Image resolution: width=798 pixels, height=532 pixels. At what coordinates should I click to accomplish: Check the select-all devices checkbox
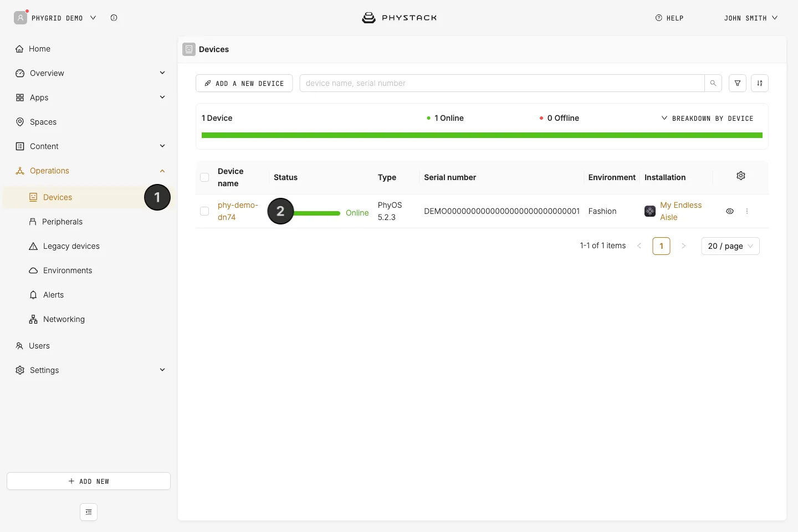[x=204, y=177]
